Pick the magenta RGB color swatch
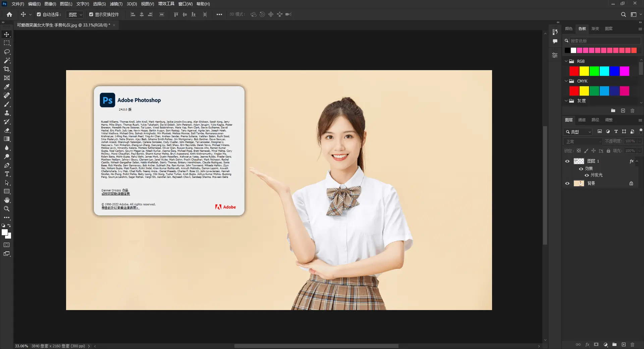Image resolution: width=644 pixels, height=349 pixels. click(x=625, y=71)
